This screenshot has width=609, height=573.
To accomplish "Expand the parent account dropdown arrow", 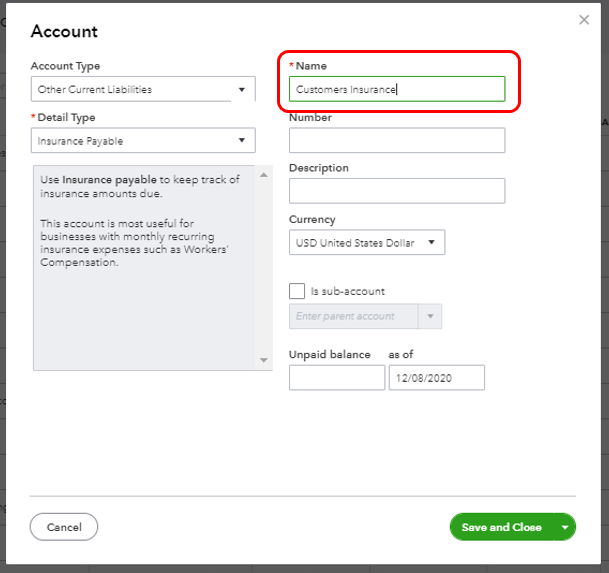I will (432, 317).
